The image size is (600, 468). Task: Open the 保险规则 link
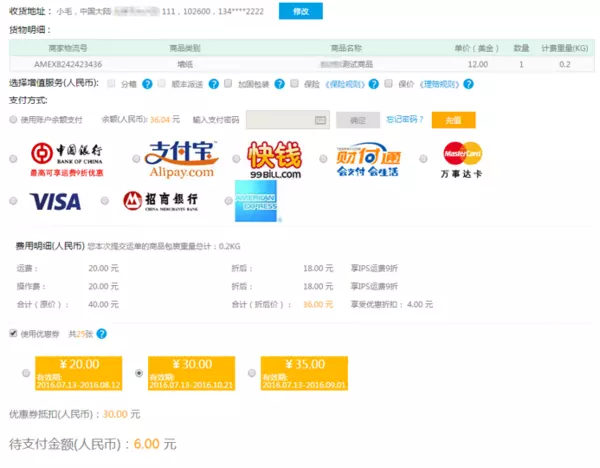345,84
